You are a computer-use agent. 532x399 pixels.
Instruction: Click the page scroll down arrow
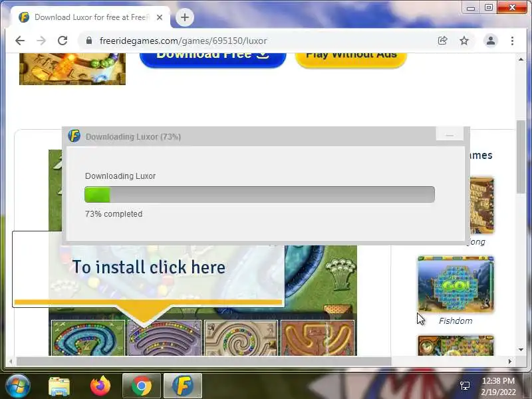[521, 350]
